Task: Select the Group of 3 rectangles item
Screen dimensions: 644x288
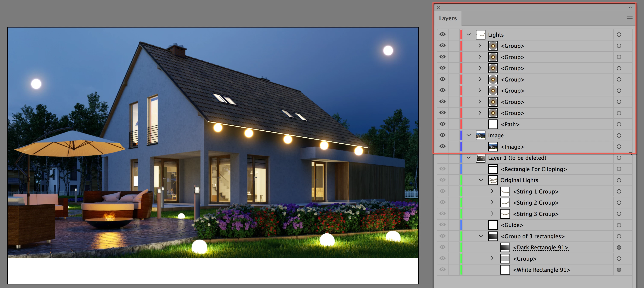Action: (x=532, y=236)
